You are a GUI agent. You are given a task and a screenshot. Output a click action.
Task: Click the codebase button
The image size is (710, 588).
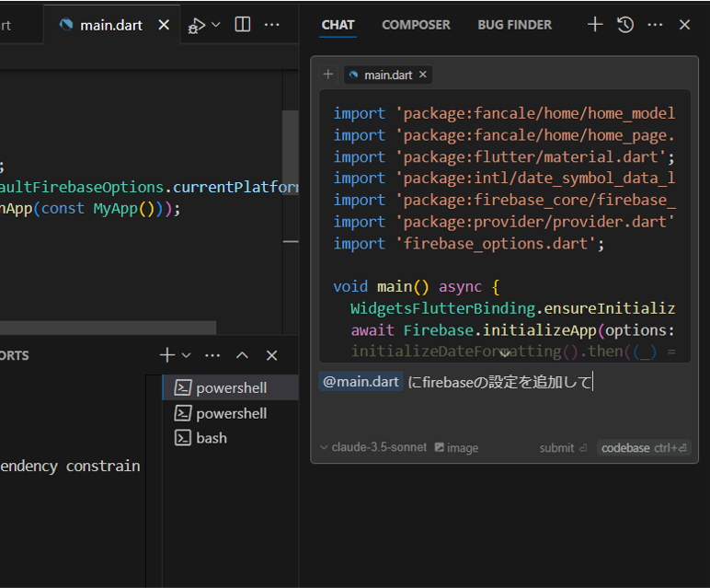[644, 447]
